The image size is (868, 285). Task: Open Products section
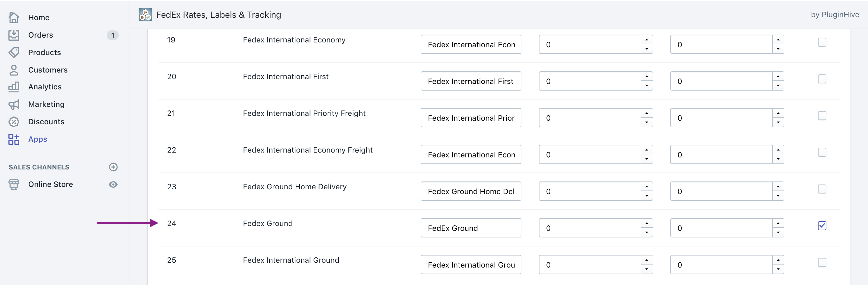pyautogui.click(x=45, y=52)
